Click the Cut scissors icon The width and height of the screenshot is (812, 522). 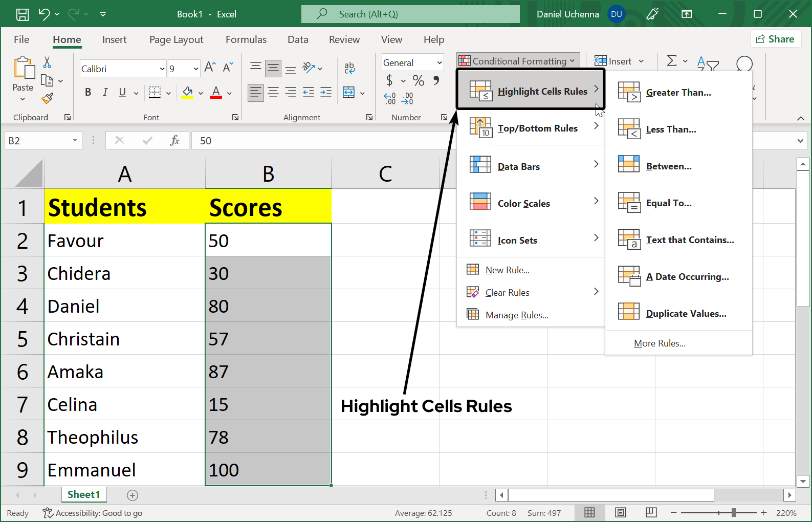pyautogui.click(x=47, y=62)
